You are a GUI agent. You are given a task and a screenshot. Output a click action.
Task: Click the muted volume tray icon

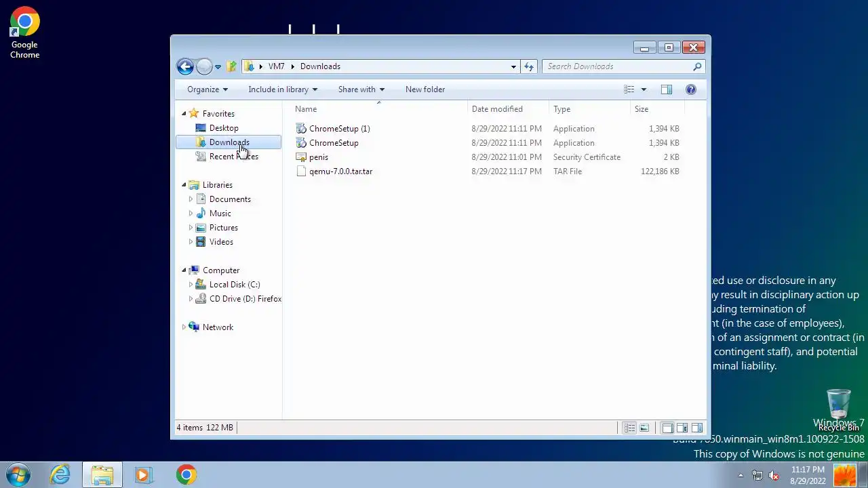coord(774,475)
